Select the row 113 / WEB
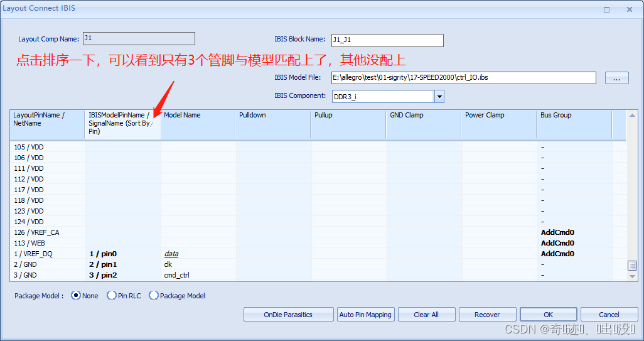Screen dimensions: 644x341 tap(318, 243)
